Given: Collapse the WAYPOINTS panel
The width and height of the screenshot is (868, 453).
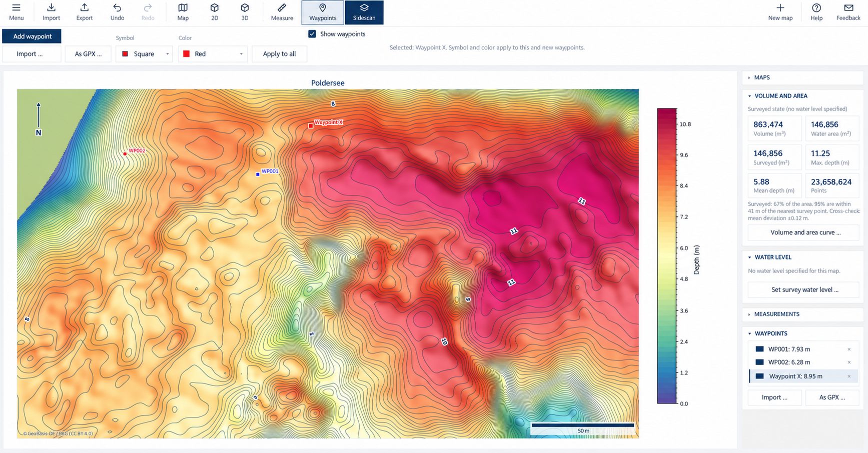Looking at the screenshot, I should (x=803, y=333).
